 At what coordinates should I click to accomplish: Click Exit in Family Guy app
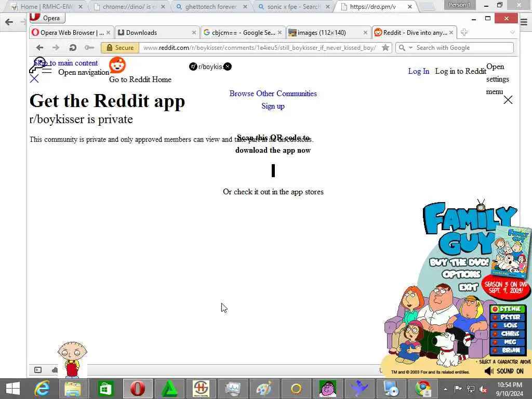coord(469,287)
